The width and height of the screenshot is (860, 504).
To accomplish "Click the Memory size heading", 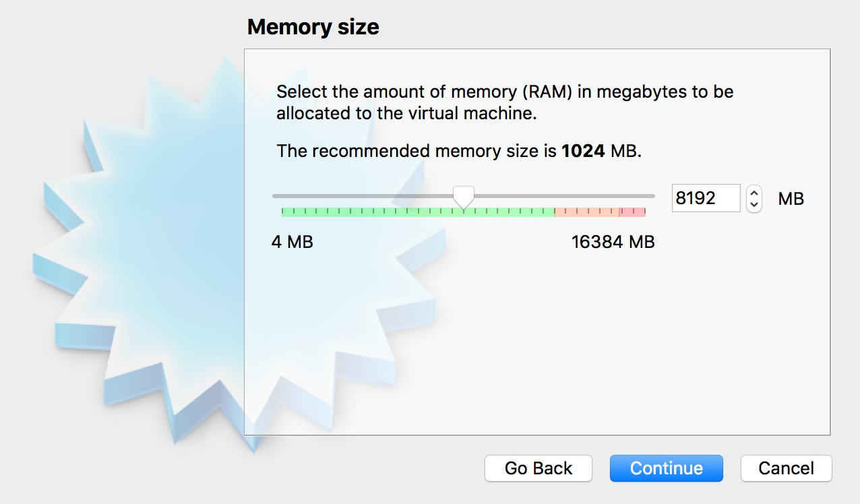I will coord(313,27).
